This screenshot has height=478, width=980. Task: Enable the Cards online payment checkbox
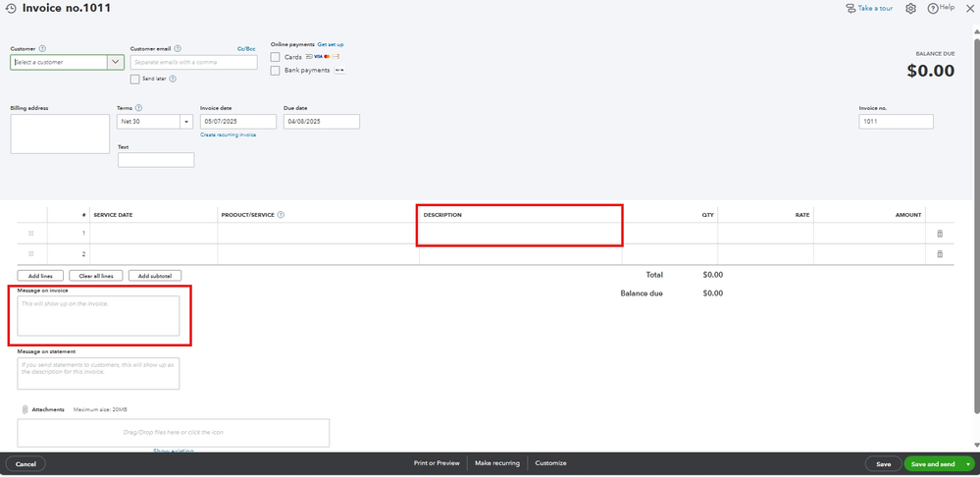[275, 57]
